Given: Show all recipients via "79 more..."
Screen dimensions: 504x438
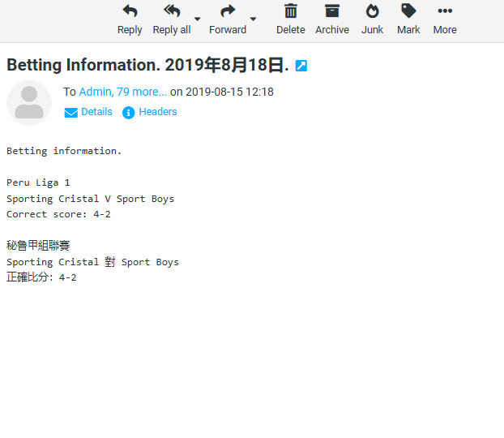Looking at the screenshot, I should tap(142, 92).
